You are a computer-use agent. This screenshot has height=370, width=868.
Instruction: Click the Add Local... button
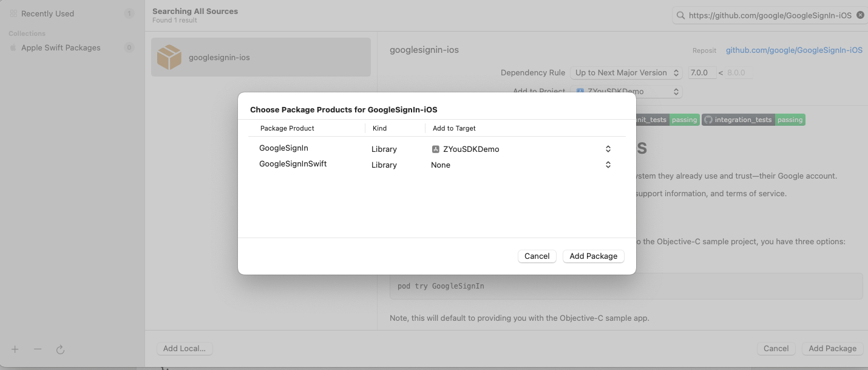[185, 348]
